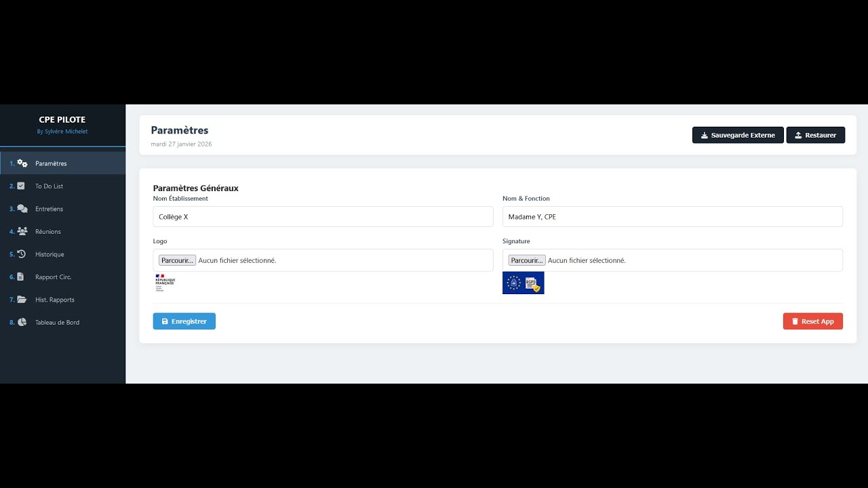Click the Nom Établissement label
The image size is (868, 488).
(180, 199)
